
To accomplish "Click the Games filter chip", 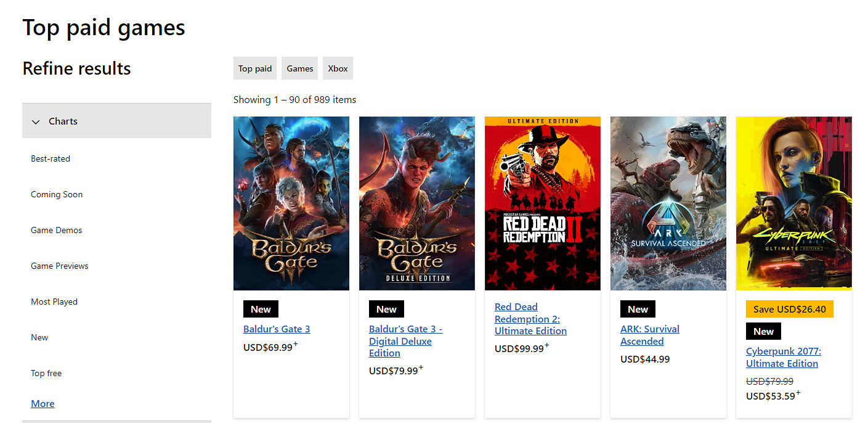I will pos(300,68).
